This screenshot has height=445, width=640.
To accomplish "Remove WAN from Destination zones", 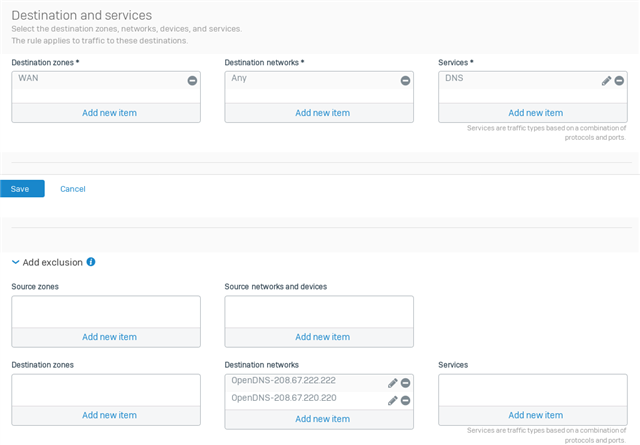I will (x=192, y=81).
